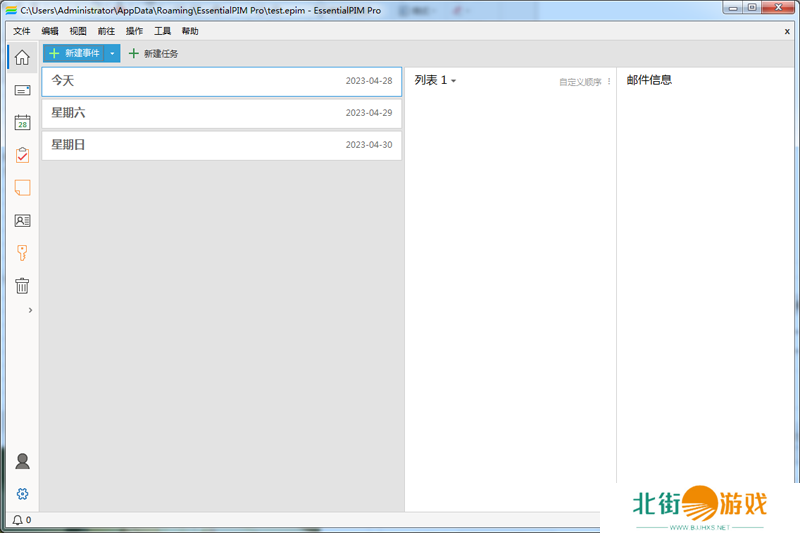Viewport: 800px width, 533px height.
Task: Open the 工具 menu
Action: point(162,31)
